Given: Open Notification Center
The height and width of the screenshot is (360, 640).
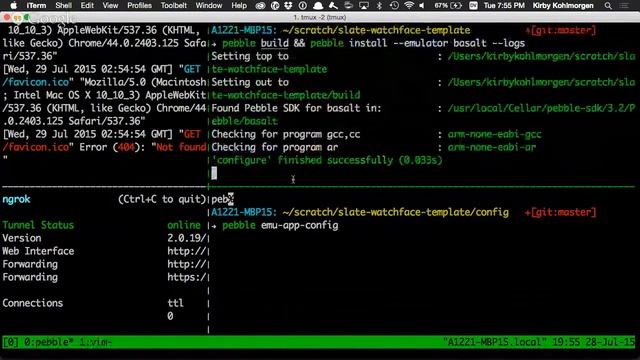Looking at the screenshot, I should pyautogui.click(x=624, y=5).
